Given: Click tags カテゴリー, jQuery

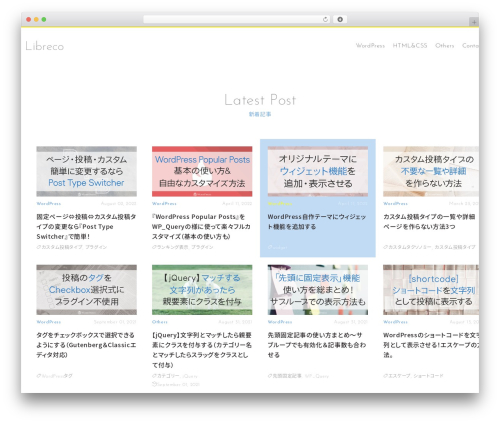Looking at the screenshot, I should coord(175,376).
